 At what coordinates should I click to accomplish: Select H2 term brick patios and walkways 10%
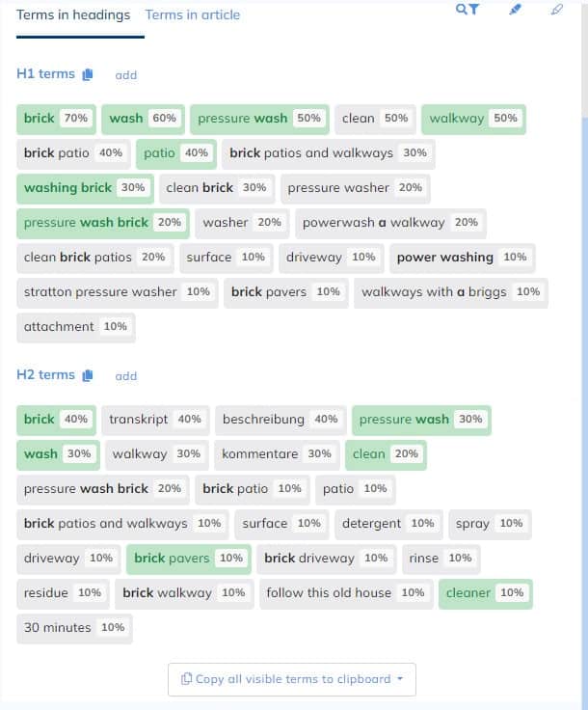click(x=122, y=525)
